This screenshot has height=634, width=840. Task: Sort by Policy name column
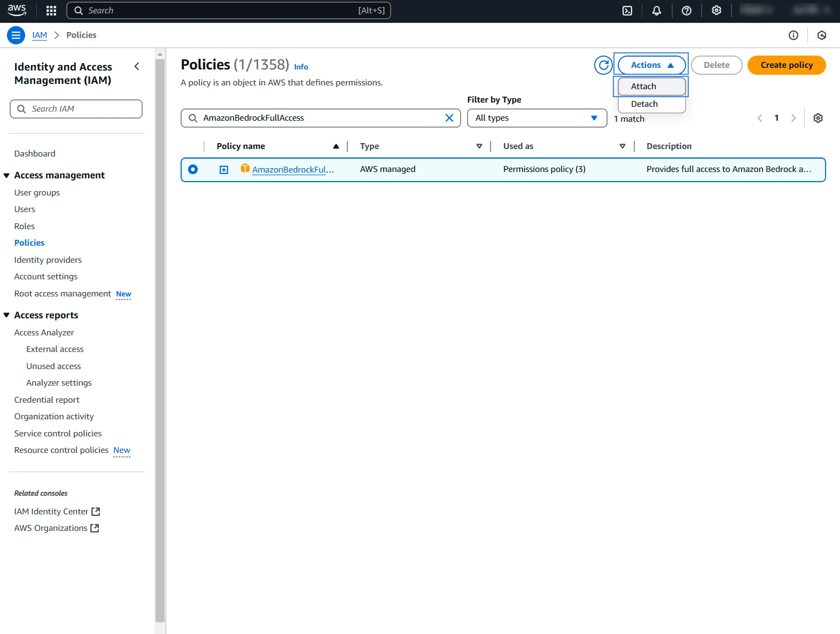point(336,146)
